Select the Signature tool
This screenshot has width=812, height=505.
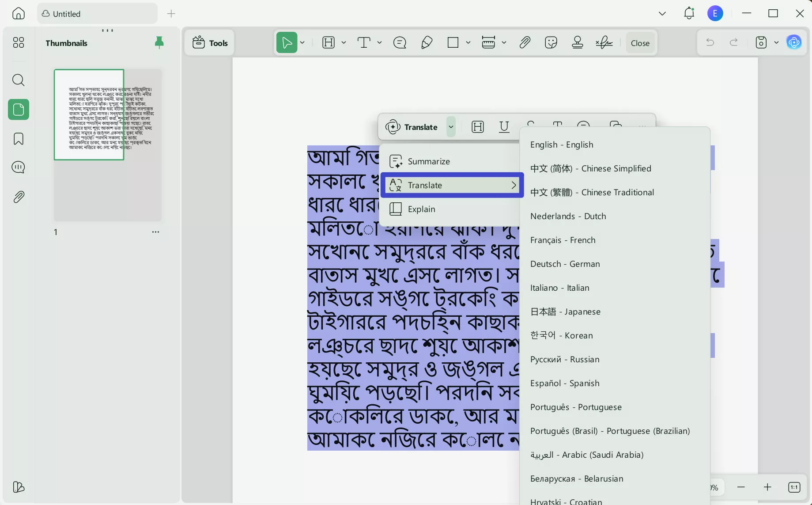point(604,42)
